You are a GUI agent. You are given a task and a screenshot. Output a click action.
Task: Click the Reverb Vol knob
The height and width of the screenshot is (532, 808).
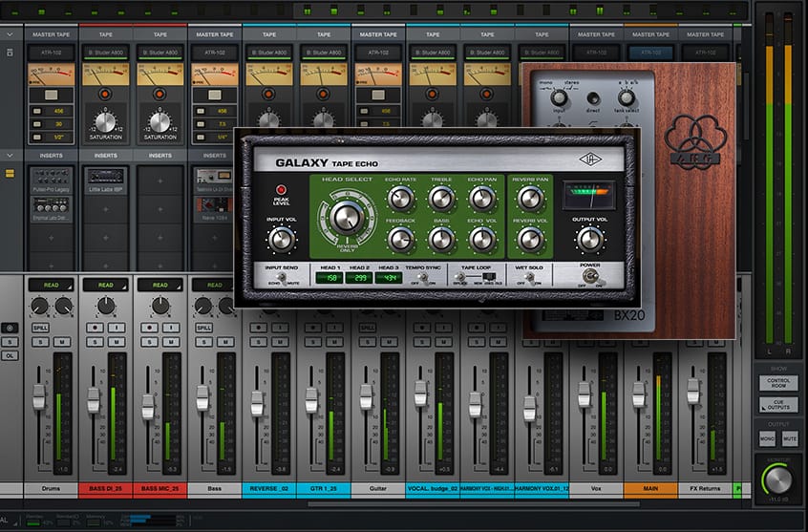tap(530, 239)
